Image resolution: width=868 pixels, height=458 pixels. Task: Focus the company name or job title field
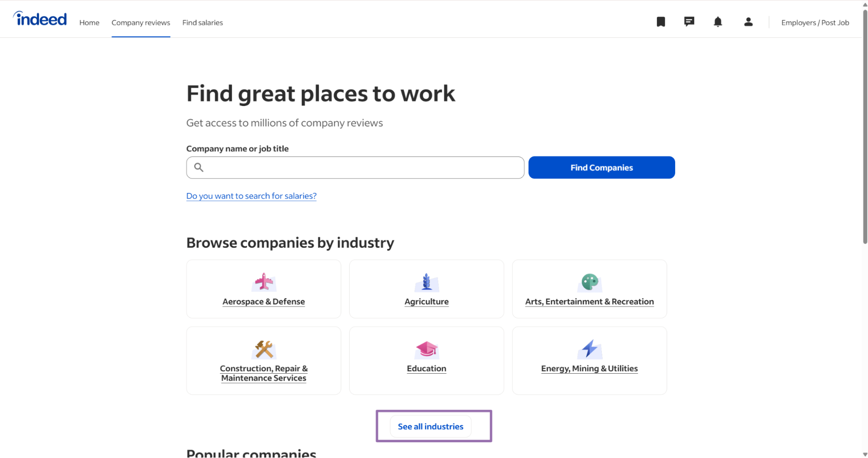click(355, 167)
